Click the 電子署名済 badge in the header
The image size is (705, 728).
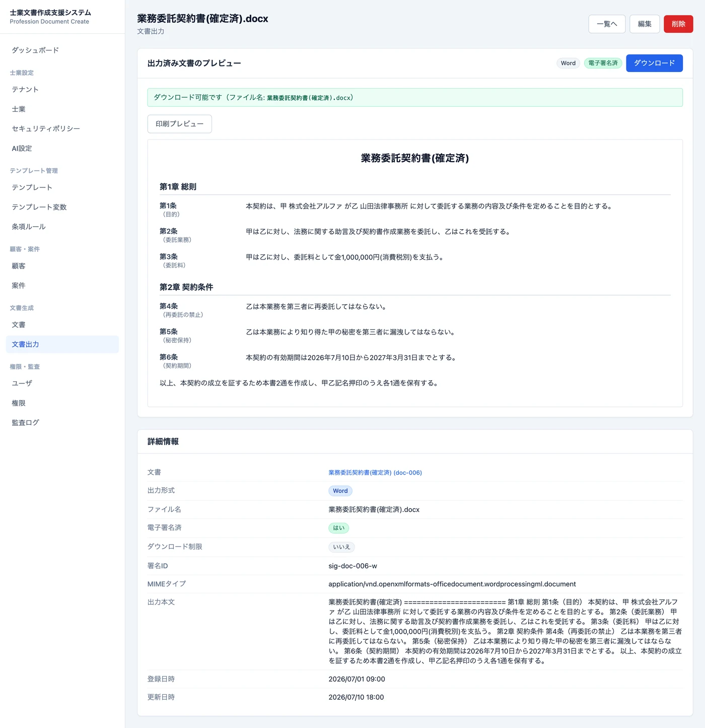603,63
